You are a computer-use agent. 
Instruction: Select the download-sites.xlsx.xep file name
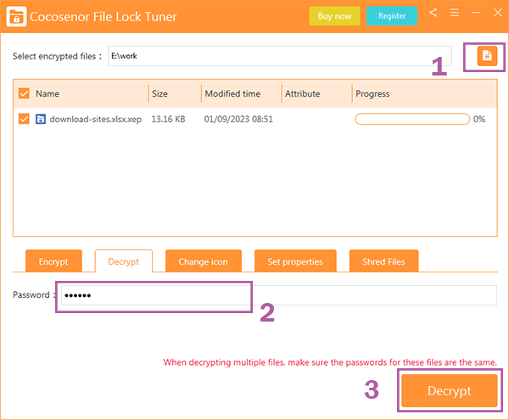(95, 120)
